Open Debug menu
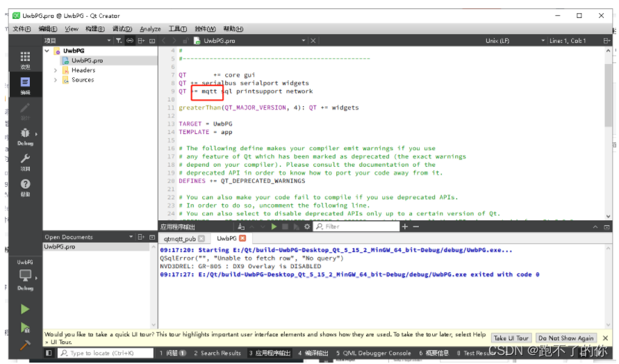This screenshot has height=364, width=619. [x=122, y=28]
